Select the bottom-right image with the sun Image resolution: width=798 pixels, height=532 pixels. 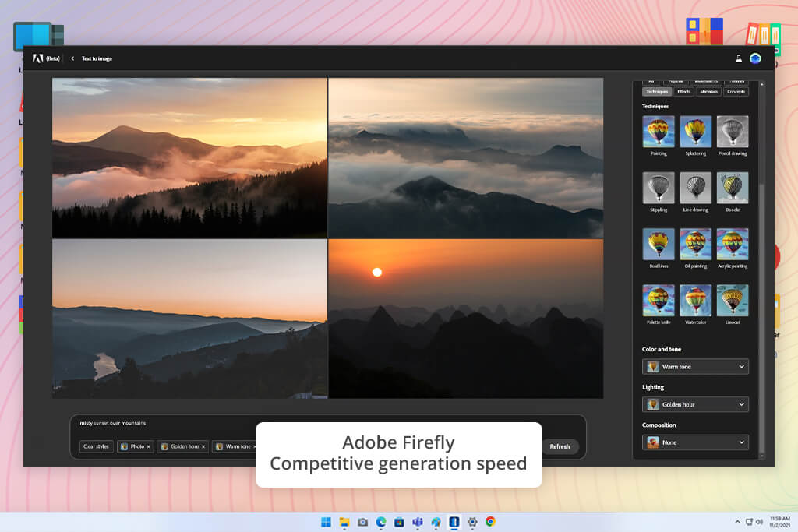click(x=466, y=319)
